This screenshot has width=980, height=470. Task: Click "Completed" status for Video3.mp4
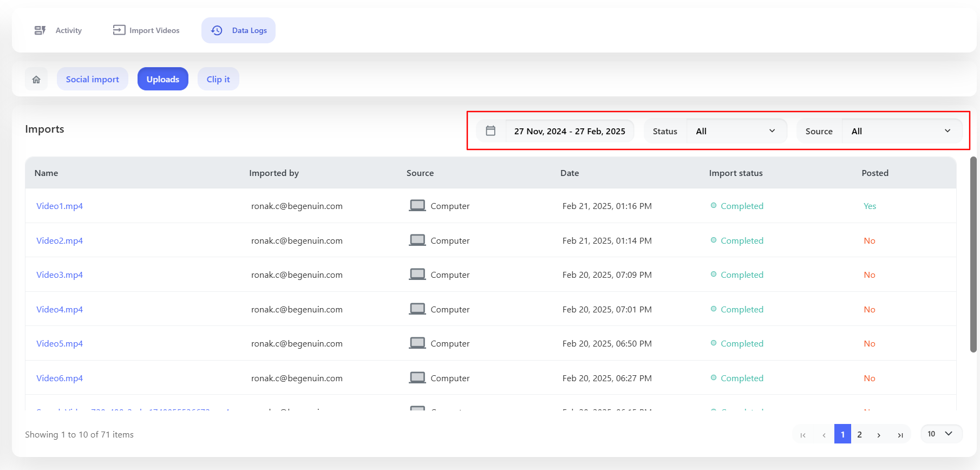coord(742,275)
